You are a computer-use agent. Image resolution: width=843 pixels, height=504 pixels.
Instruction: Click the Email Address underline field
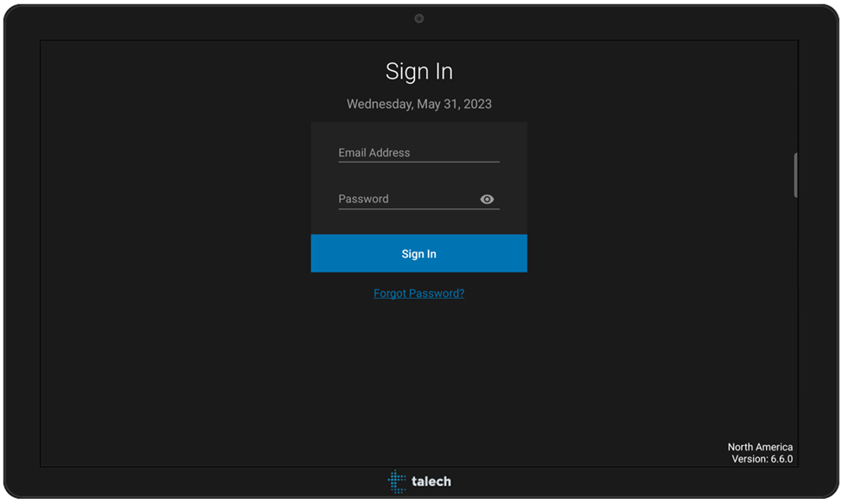pyautogui.click(x=418, y=161)
